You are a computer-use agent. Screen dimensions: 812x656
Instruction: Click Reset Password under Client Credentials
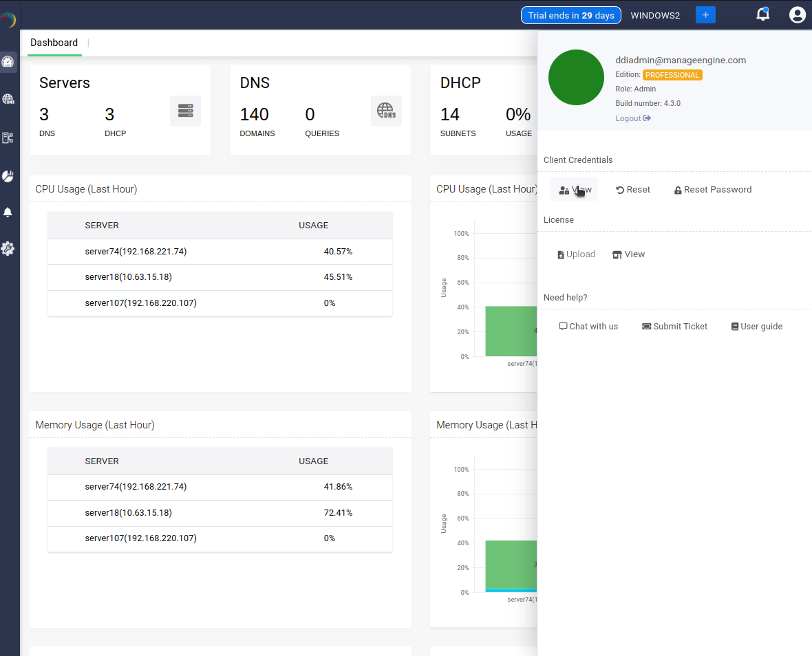coord(713,189)
